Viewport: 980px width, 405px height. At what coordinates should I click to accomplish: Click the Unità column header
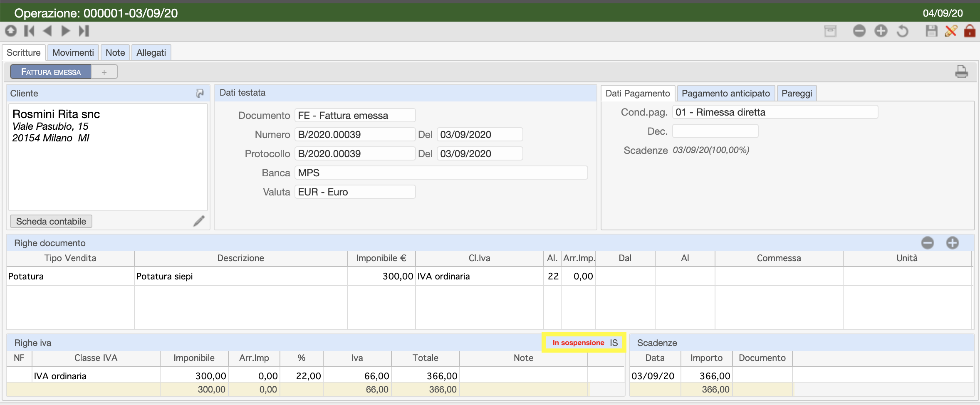point(907,258)
